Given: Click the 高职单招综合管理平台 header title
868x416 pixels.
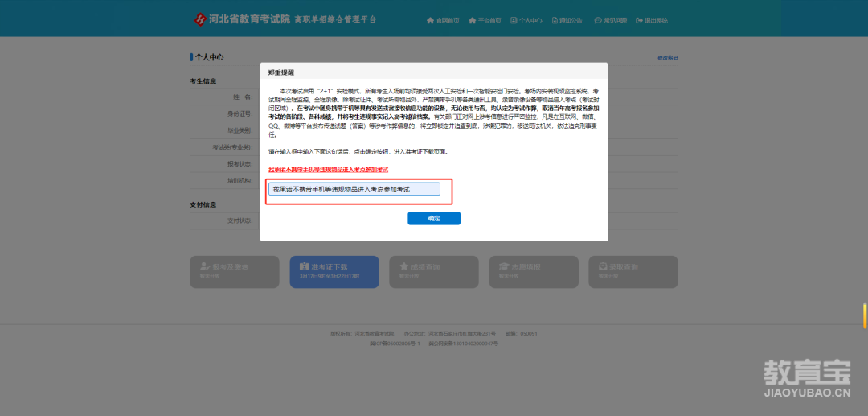Looking at the screenshot, I should coord(335,19).
